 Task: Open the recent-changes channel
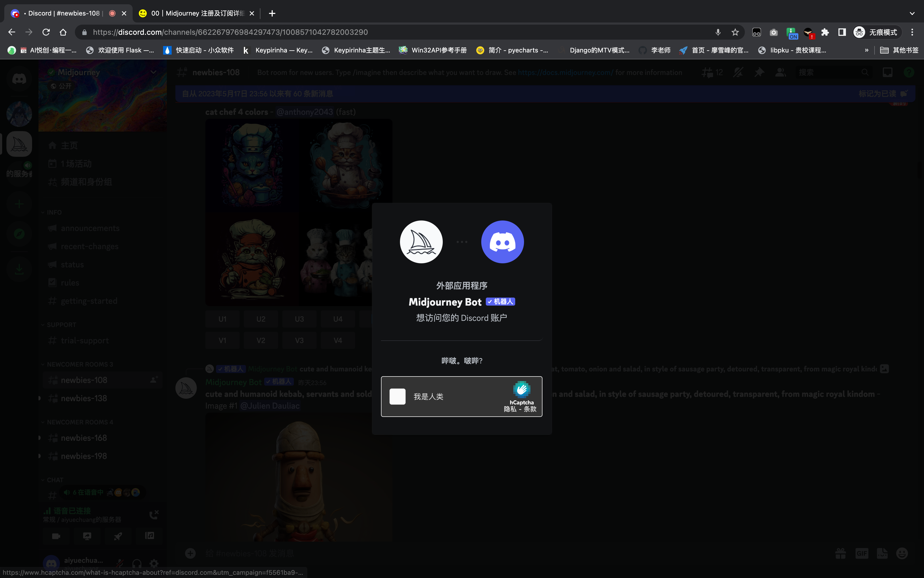click(x=102, y=246)
